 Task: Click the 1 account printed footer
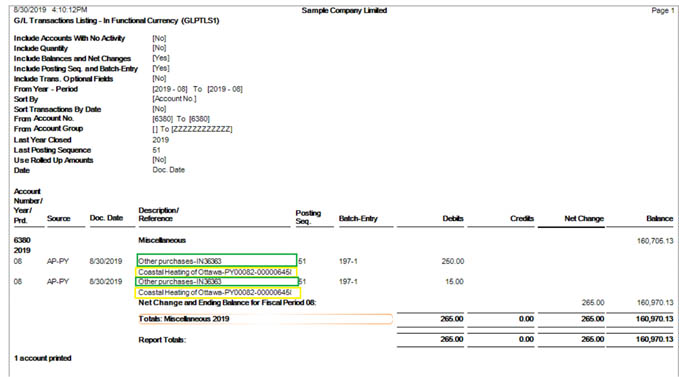click(42, 358)
